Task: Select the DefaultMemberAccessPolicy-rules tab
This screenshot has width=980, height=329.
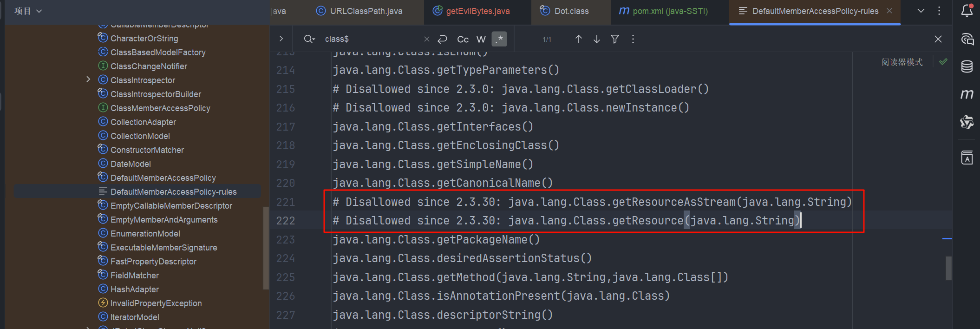Action: coord(815,11)
